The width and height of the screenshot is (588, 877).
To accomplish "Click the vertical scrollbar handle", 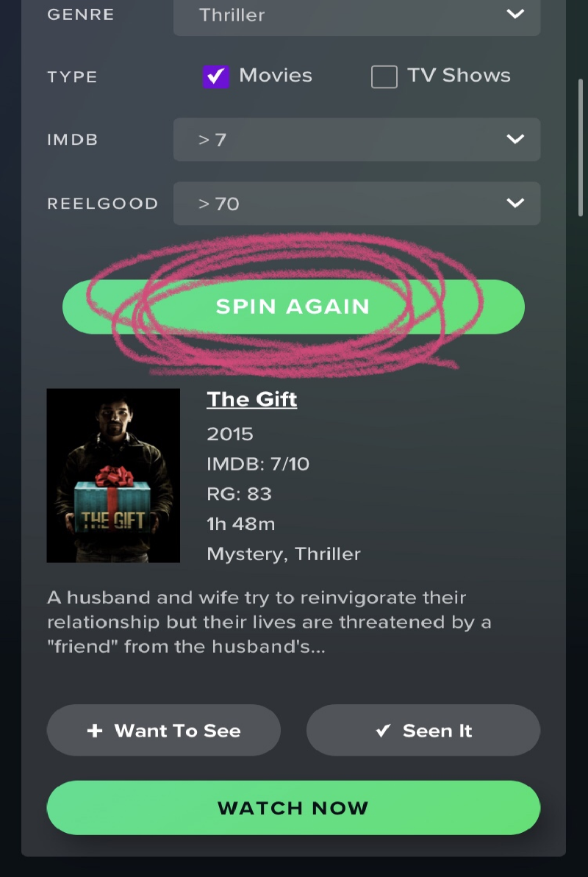I will [581, 147].
